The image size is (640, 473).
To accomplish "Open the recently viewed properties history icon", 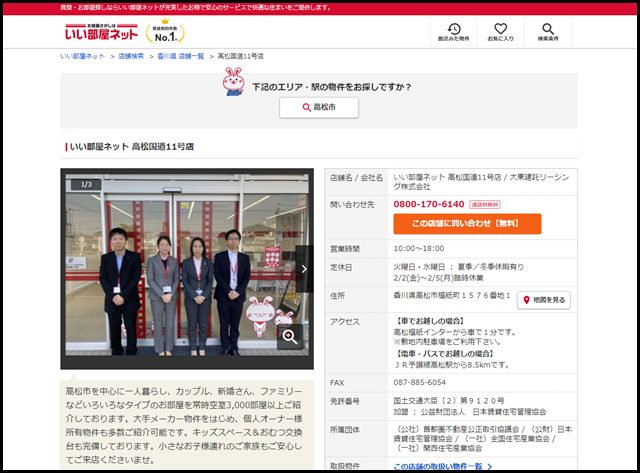I will click(453, 32).
